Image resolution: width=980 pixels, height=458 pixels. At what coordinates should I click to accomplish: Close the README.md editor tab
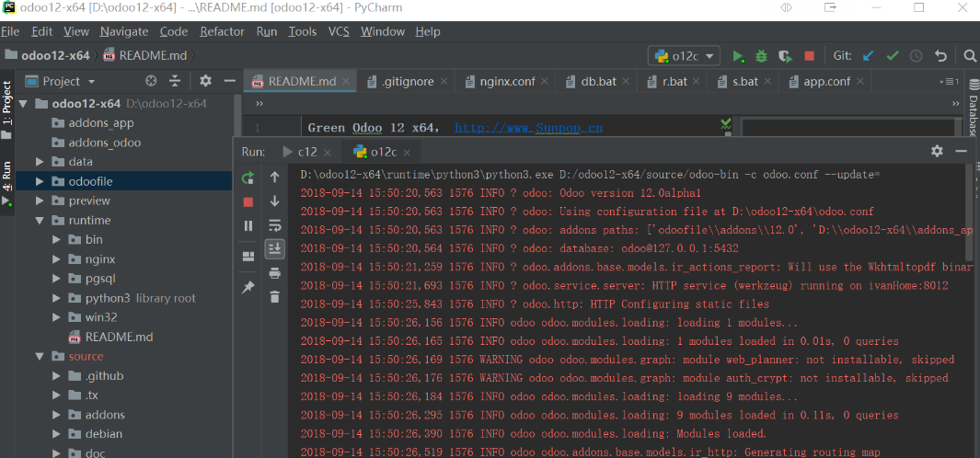(346, 81)
